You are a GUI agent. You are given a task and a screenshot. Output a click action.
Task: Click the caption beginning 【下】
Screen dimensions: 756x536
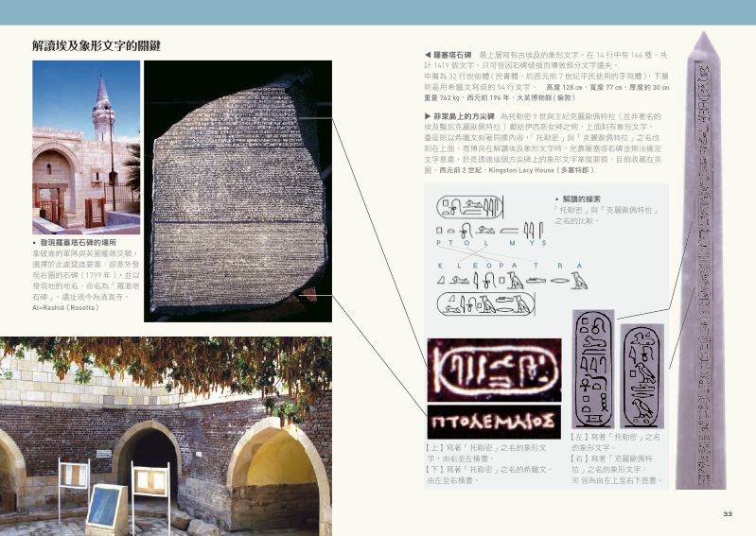pos(489,475)
